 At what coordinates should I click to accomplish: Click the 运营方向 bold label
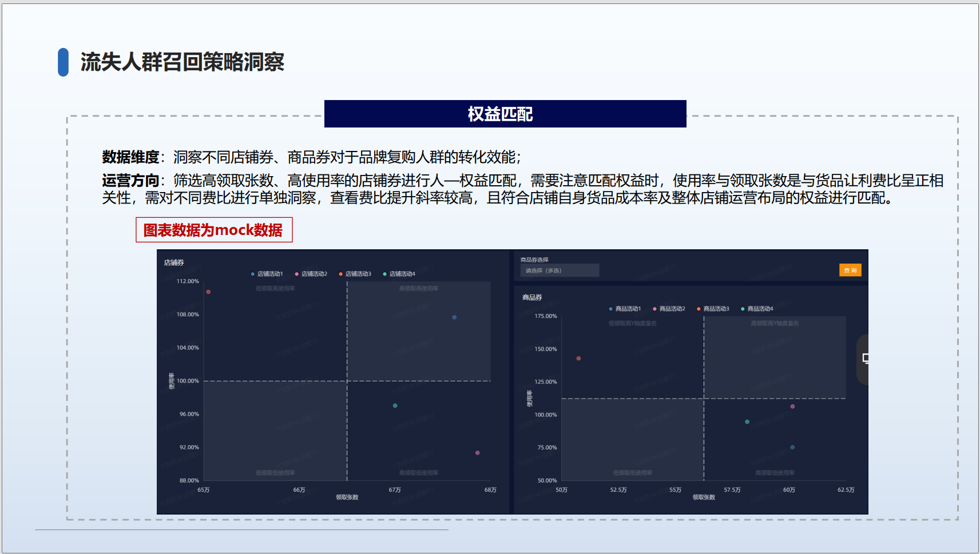pyautogui.click(x=130, y=181)
